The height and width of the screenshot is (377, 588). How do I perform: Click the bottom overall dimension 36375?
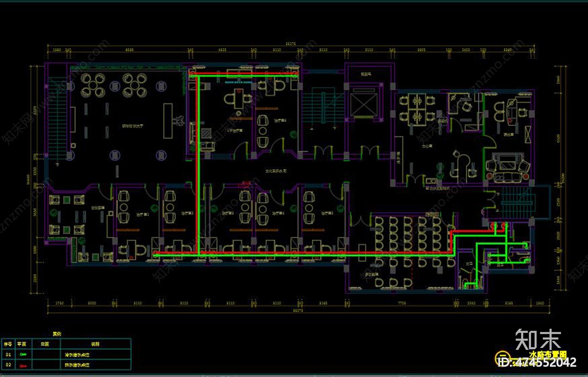click(x=298, y=311)
